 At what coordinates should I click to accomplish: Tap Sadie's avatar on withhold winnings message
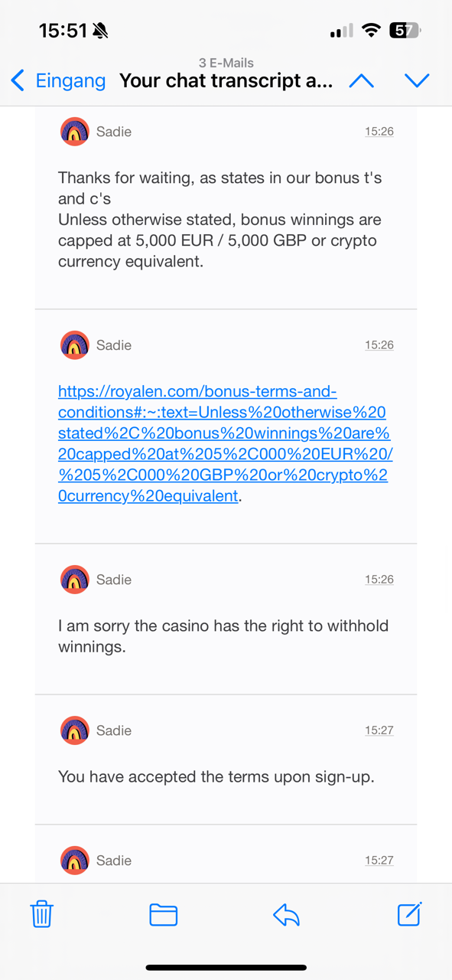coord(75,580)
